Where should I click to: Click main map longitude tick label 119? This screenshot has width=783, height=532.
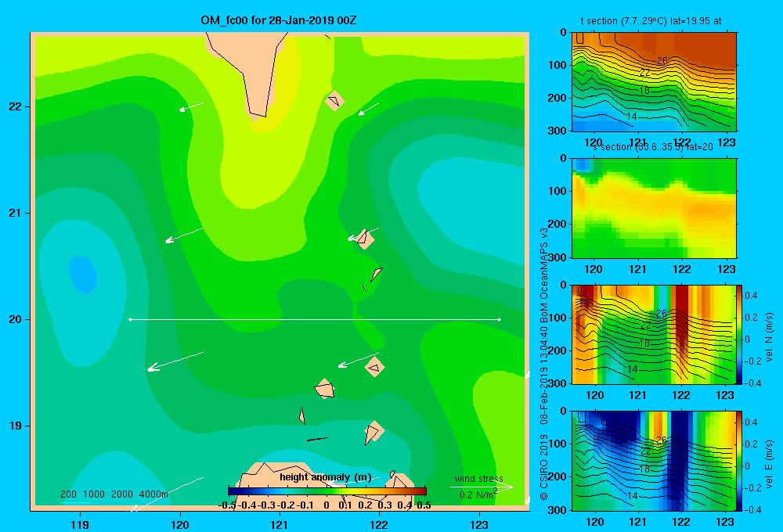click(x=80, y=524)
